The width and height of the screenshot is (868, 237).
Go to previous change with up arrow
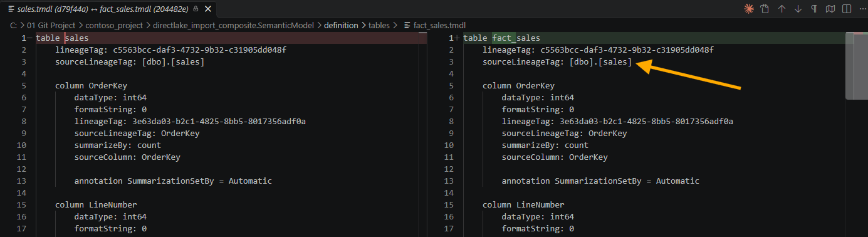pyautogui.click(x=782, y=9)
